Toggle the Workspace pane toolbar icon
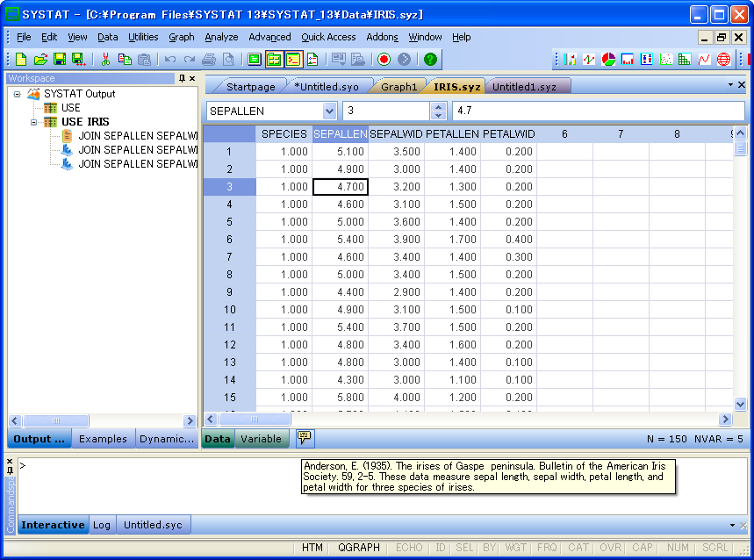This screenshot has height=560, width=754. point(274,59)
